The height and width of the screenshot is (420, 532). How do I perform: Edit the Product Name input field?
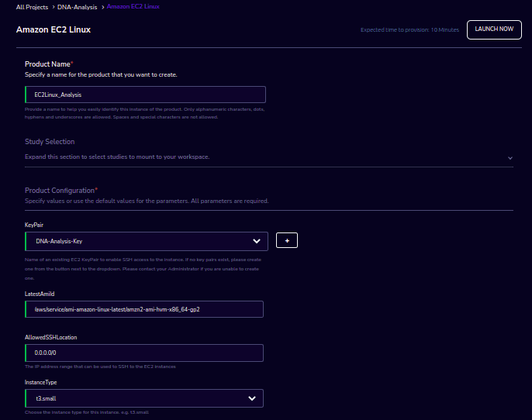[x=145, y=95]
